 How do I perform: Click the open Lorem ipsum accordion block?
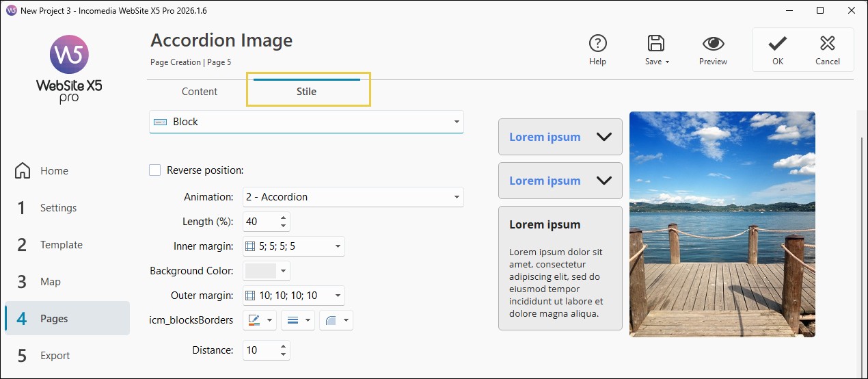[x=560, y=268]
